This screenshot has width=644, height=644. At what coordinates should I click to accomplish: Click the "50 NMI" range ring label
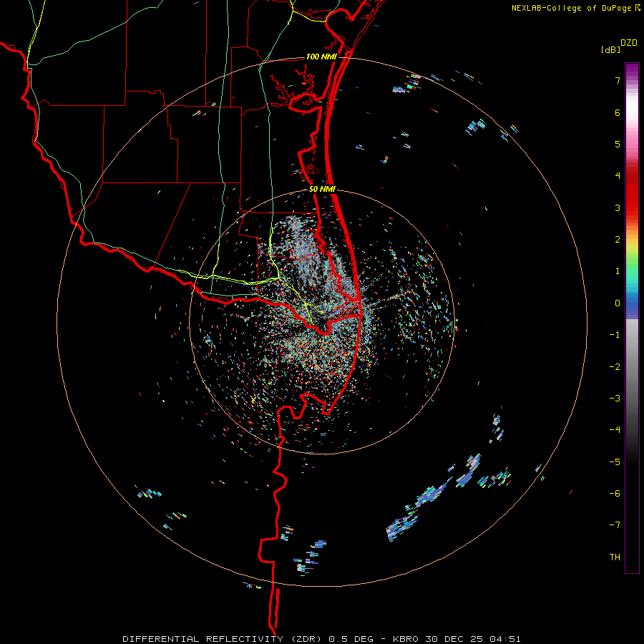coord(322,190)
